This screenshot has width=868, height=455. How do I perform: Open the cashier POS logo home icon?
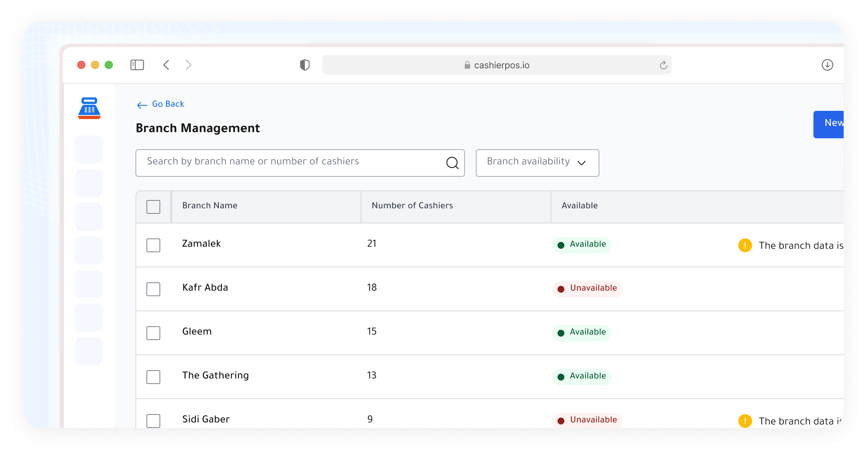point(89,108)
